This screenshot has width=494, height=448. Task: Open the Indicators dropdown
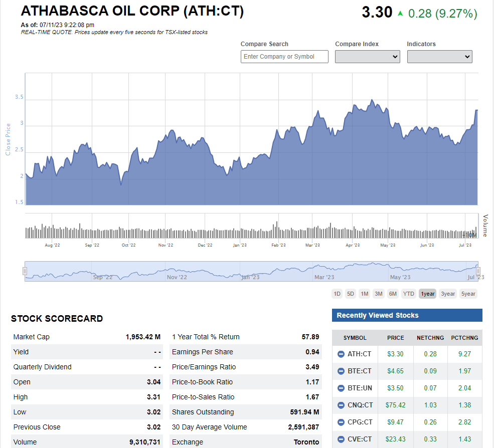[x=439, y=57]
